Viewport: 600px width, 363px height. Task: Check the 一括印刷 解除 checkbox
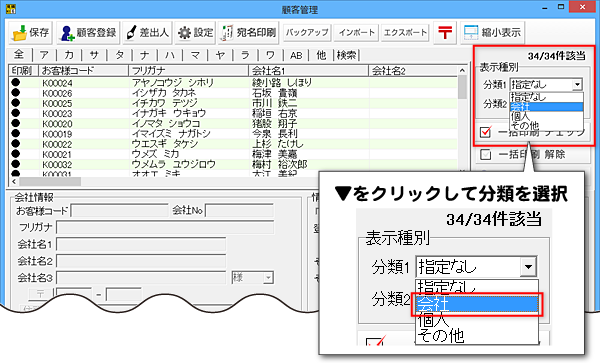pyautogui.click(x=486, y=155)
